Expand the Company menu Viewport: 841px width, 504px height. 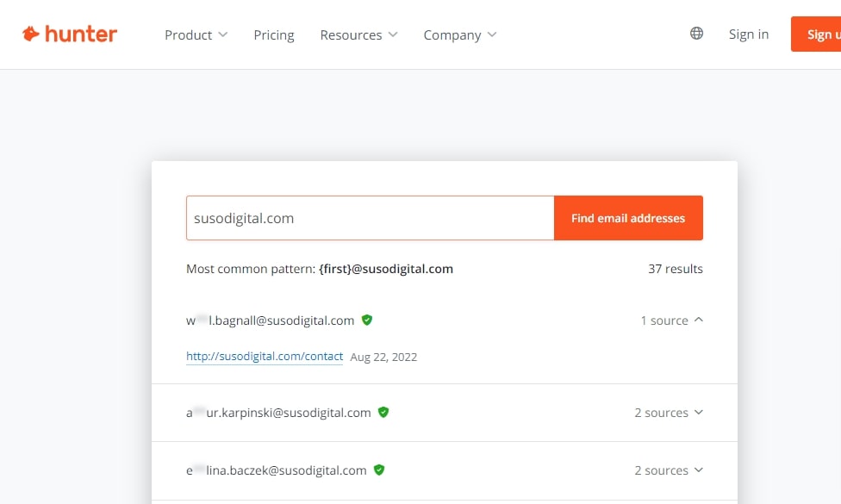click(460, 34)
